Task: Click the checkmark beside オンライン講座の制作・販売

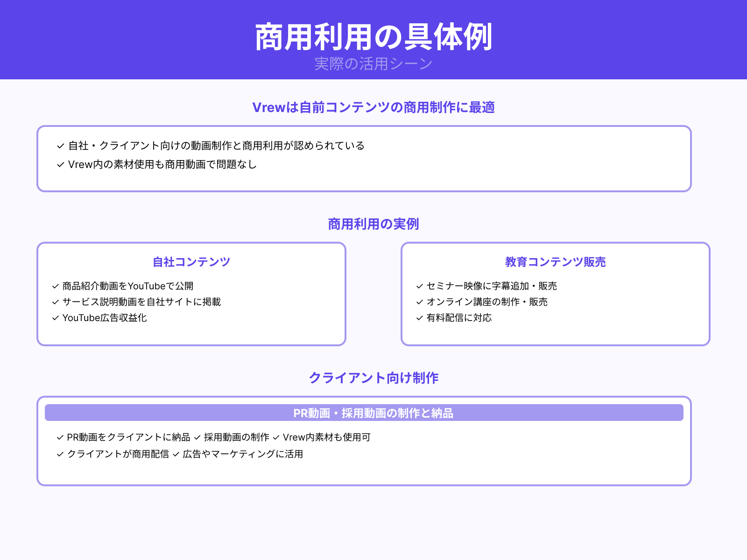Action: (x=419, y=302)
